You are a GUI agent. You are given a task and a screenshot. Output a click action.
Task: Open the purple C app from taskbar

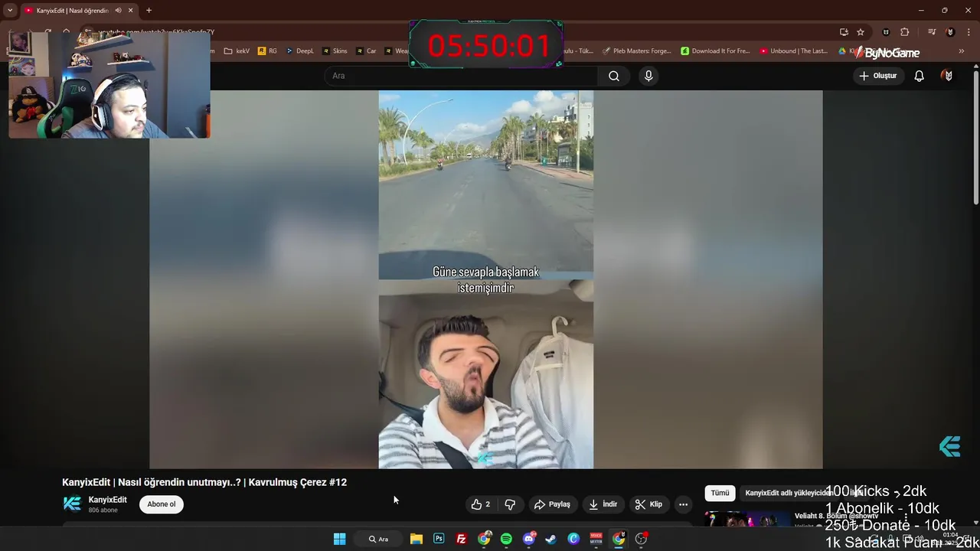[x=573, y=539]
